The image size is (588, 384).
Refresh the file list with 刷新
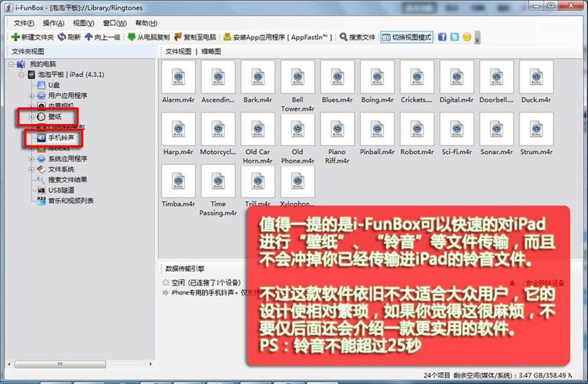(x=69, y=37)
